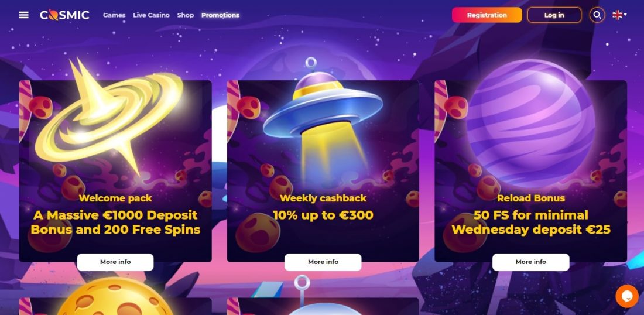Expand the language dropdown arrow
The width and height of the screenshot is (644, 315).
[x=625, y=15]
